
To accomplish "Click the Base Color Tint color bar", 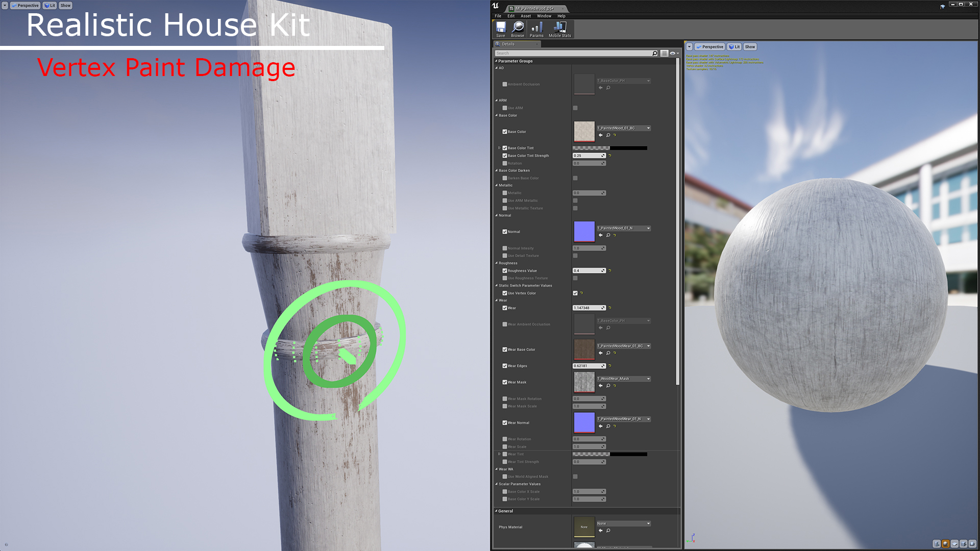I will pos(610,148).
